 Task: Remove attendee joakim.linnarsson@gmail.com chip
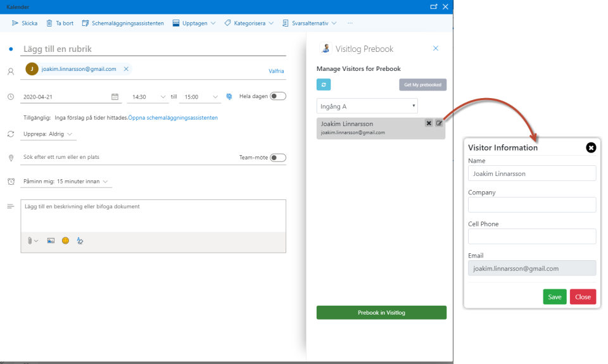click(x=126, y=69)
